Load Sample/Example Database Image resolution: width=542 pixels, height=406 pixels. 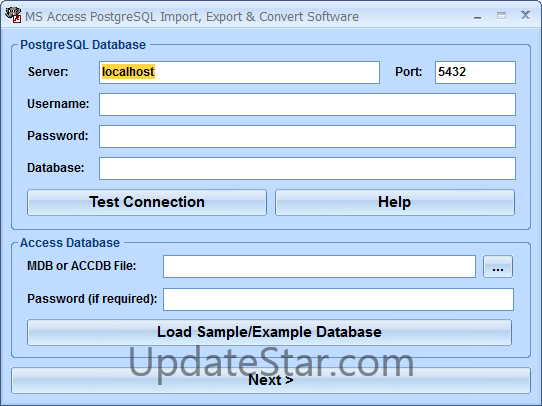[269, 332]
